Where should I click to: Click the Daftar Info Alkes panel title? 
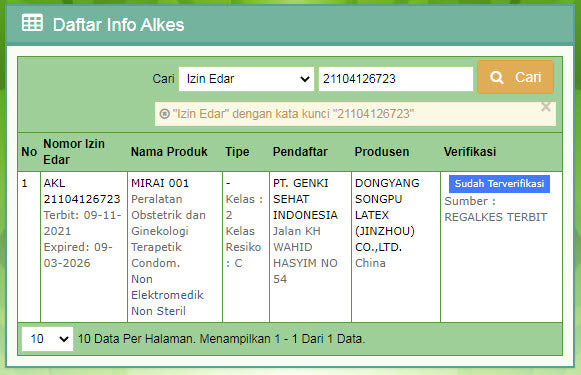point(118,25)
